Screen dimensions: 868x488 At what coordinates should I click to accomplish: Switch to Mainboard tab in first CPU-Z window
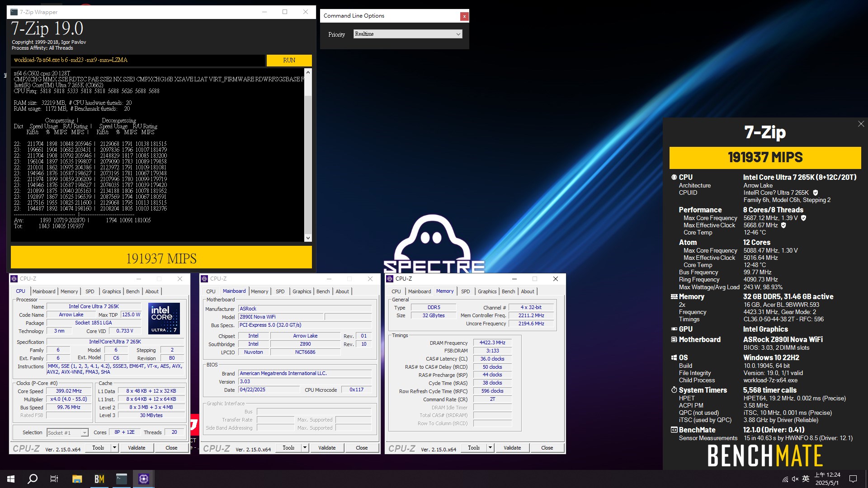(x=44, y=292)
